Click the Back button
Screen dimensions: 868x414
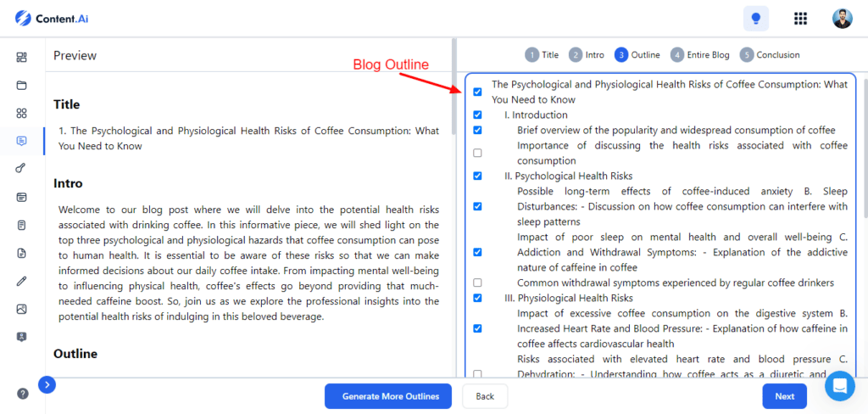coord(485,396)
